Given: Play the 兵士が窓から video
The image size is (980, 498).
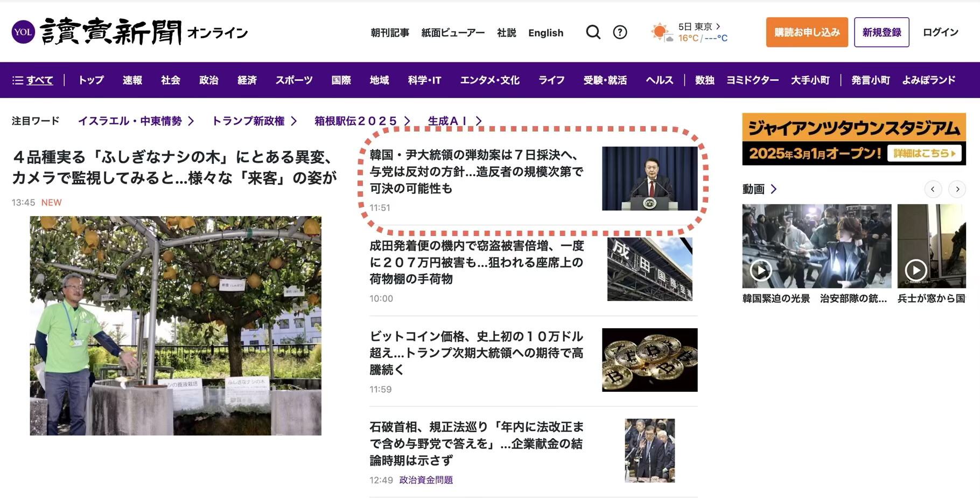Looking at the screenshot, I should coord(915,270).
